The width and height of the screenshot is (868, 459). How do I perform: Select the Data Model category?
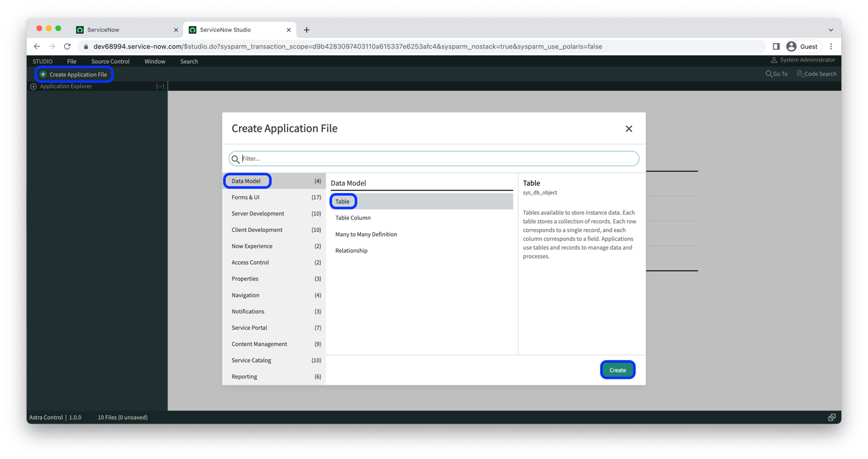tap(274, 181)
